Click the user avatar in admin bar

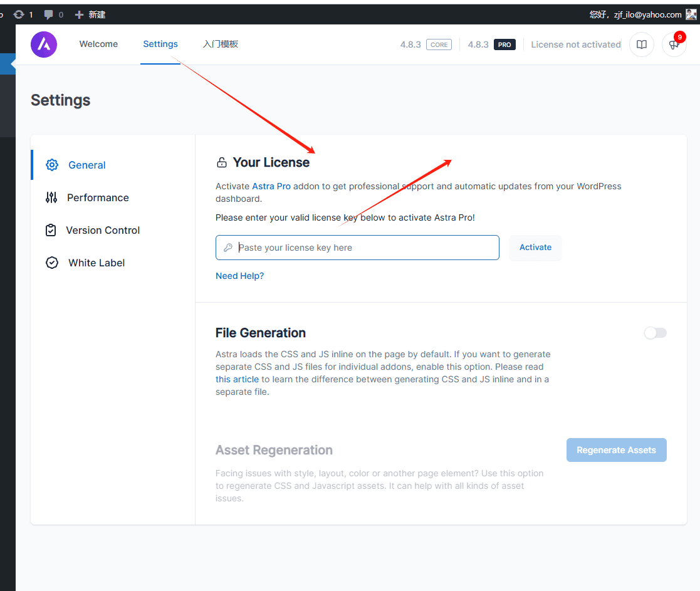[691, 14]
